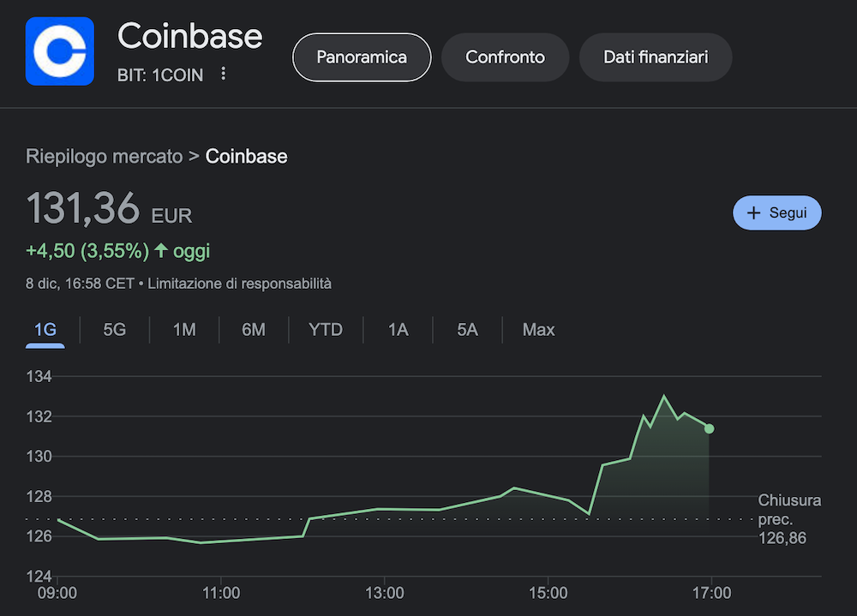Click the 13:00 x-axis label
This screenshot has height=616, width=857.
coord(384,593)
